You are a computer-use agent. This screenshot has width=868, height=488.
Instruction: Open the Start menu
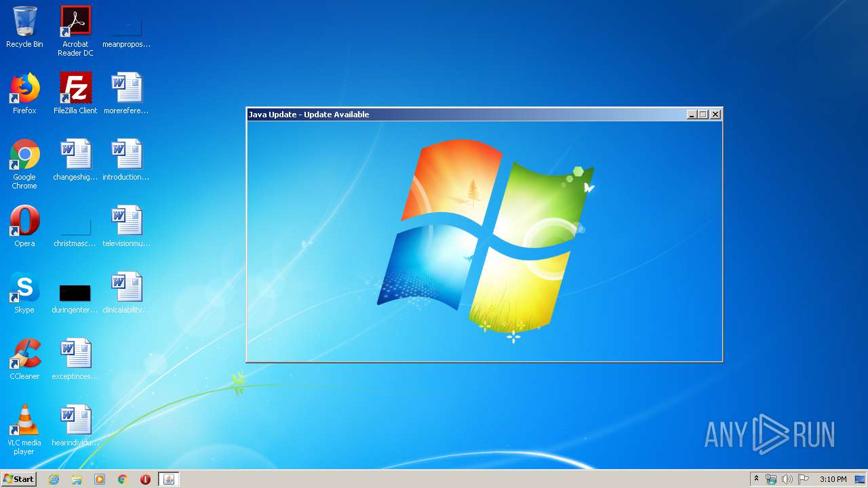(19, 479)
